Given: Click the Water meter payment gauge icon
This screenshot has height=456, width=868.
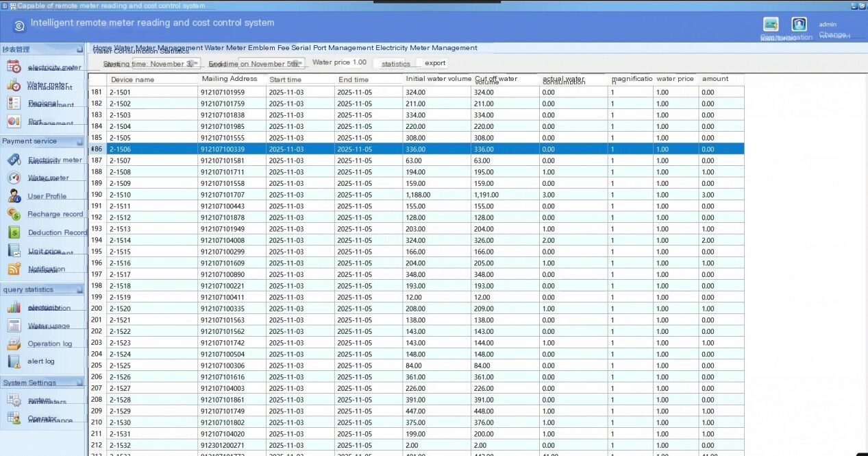Looking at the screenshot, I should (14, 178).
